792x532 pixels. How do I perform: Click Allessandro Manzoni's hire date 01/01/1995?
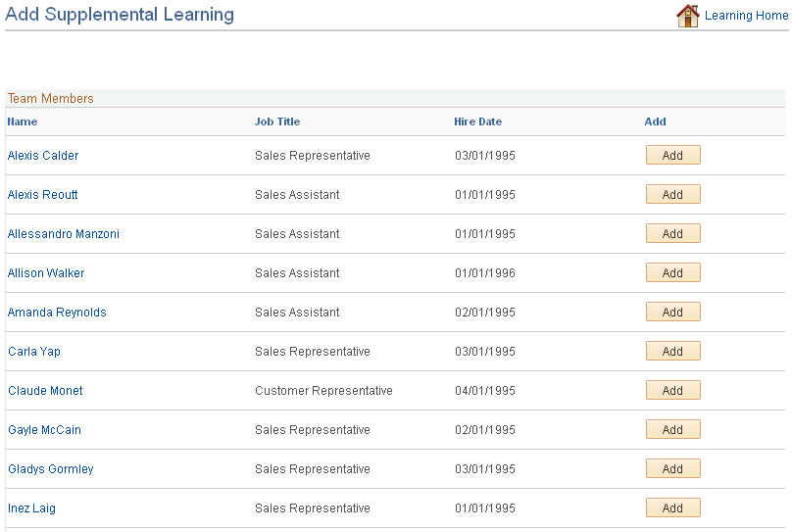pos(485,234)
